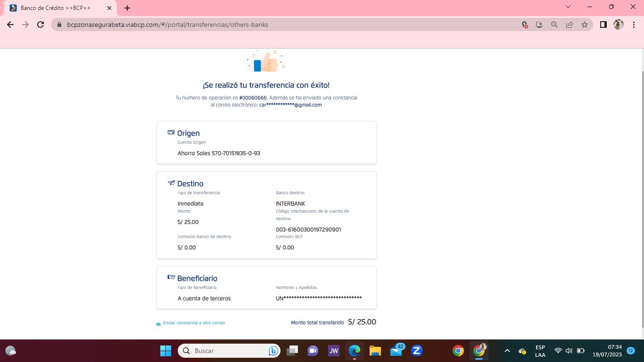Open the install app icon in address bar
Screen dimensions: 644x362
(x=539, y=25)
